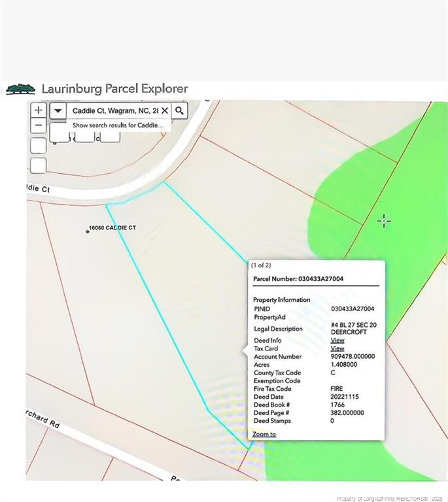Open the Deed Info View link
448x502 pixels.
337,341
